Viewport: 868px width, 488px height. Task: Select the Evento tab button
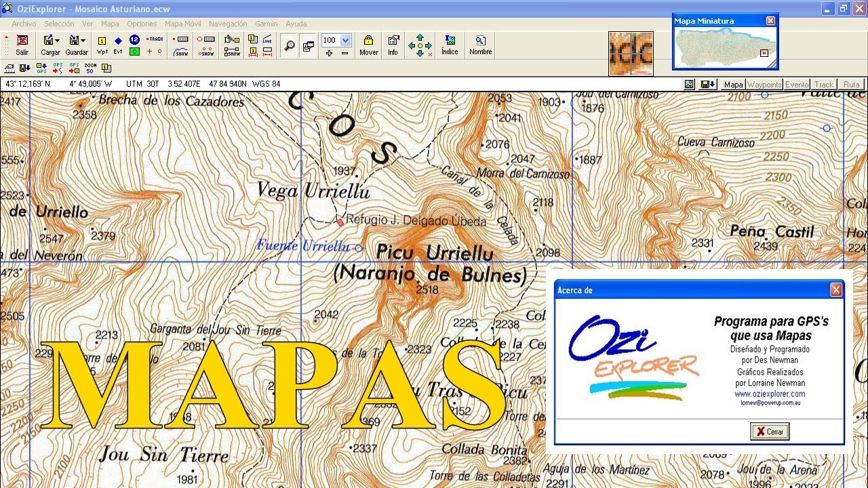coord(797,85)
